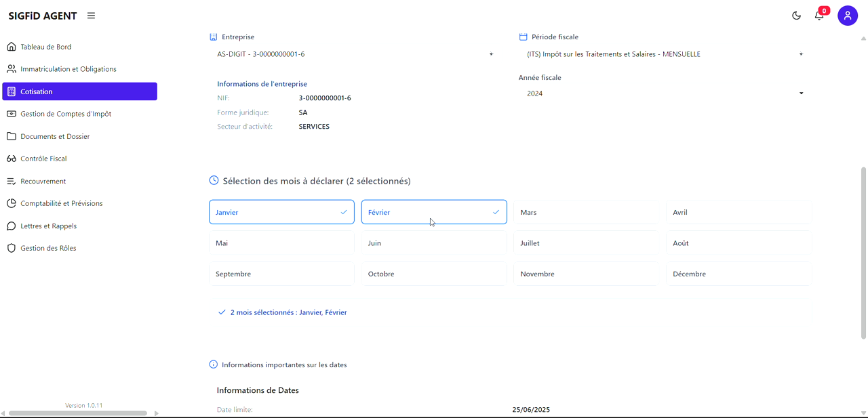Image resolution: width=868 pixels, height=418 pixels.
Task: Click the Gestion des Rôles shield icon
Action: tap(12, 248)
